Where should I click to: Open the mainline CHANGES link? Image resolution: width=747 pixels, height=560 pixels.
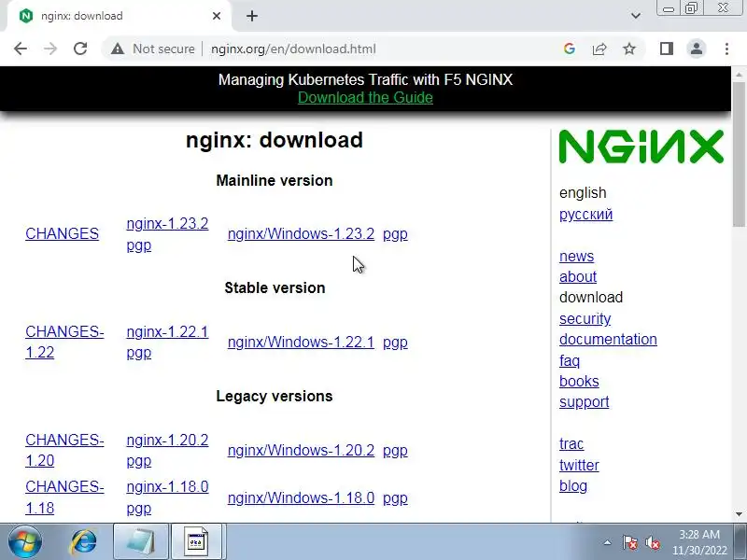click(x=62, y=234)
